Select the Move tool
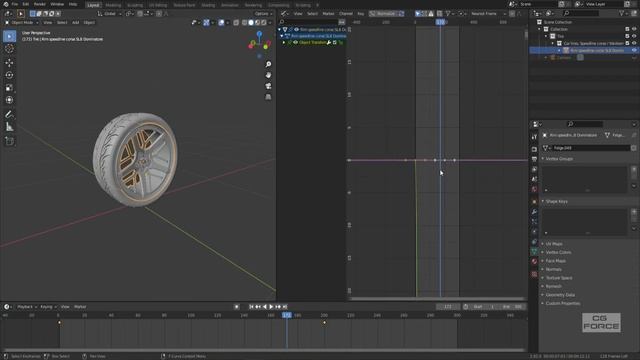 tap(9, 63)
